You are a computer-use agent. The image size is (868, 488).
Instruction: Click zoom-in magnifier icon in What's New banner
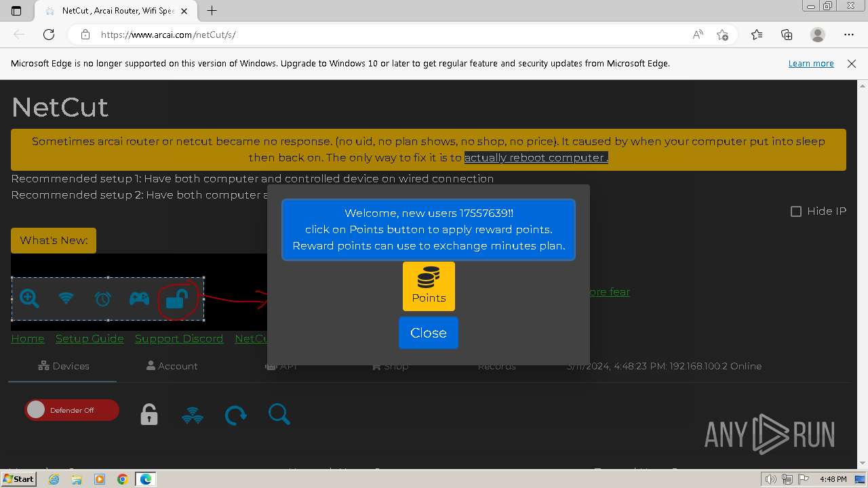pyautogui.click(x=29, y=298)
